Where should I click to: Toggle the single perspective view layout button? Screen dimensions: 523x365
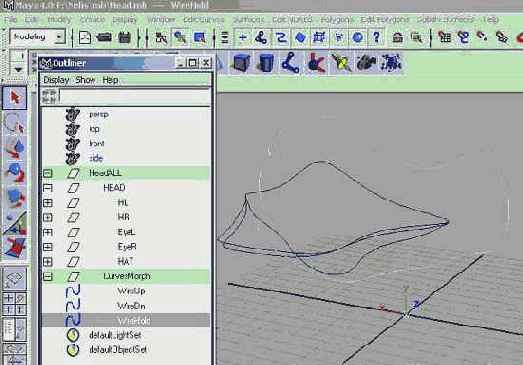(14, 278)
